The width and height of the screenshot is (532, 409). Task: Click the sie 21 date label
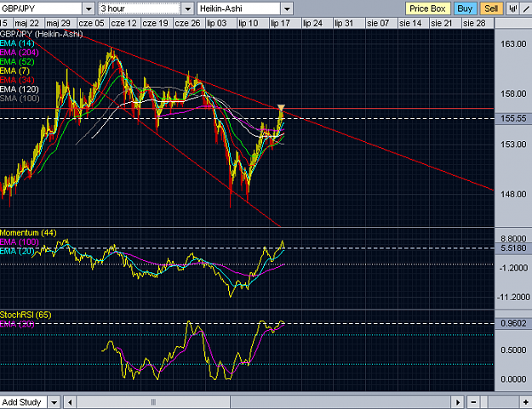pyautogui.click(x=442, y=23)
